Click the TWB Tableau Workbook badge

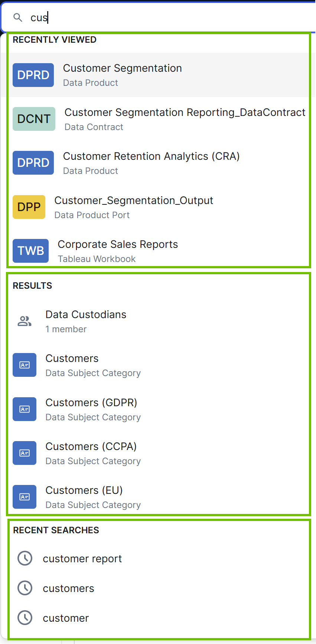coord(30,251)
